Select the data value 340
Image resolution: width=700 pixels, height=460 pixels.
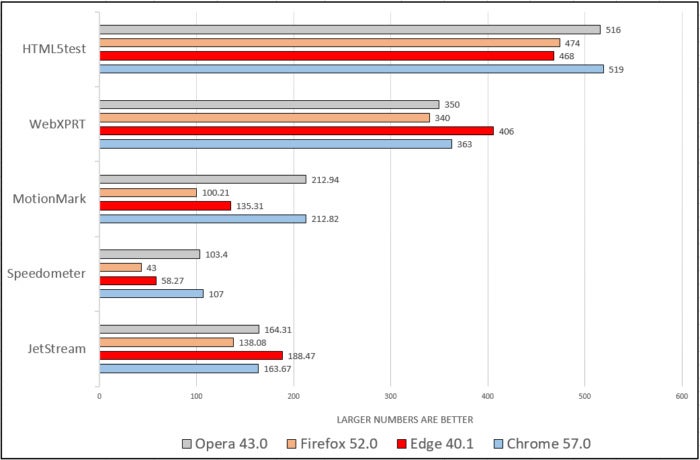(442, 118)
